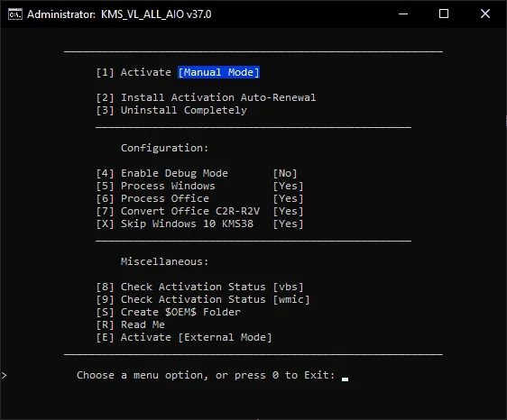Image resolution: width=507 pixels, height=420 pixels.
Task: Click Process Windows [Yes] value
Action: pyautogui.click(x=288, y=186)
